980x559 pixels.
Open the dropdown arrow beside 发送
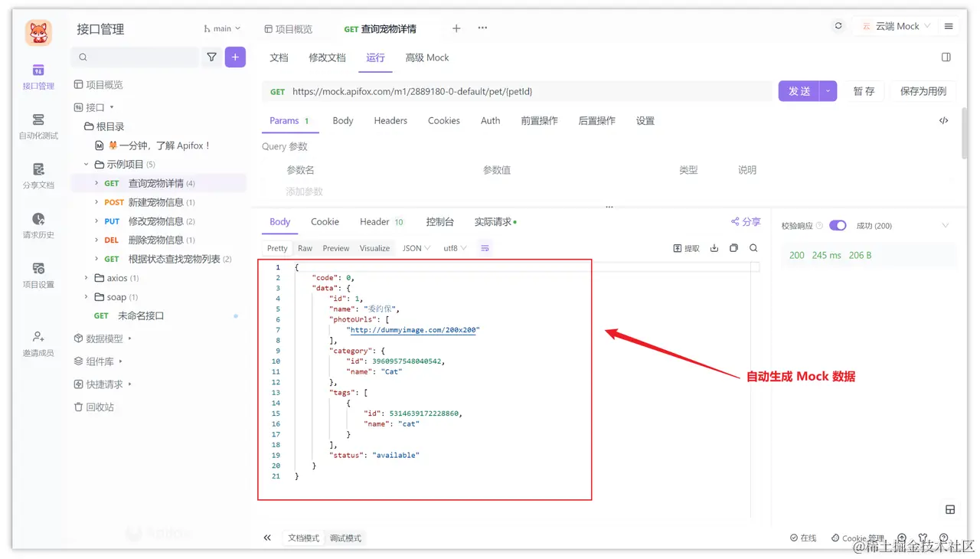(828, 91)
